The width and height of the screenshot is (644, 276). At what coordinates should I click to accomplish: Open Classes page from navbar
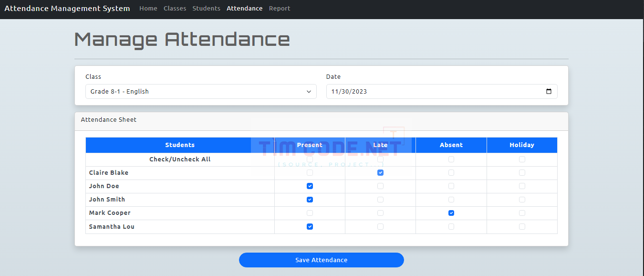pos(175,9)
